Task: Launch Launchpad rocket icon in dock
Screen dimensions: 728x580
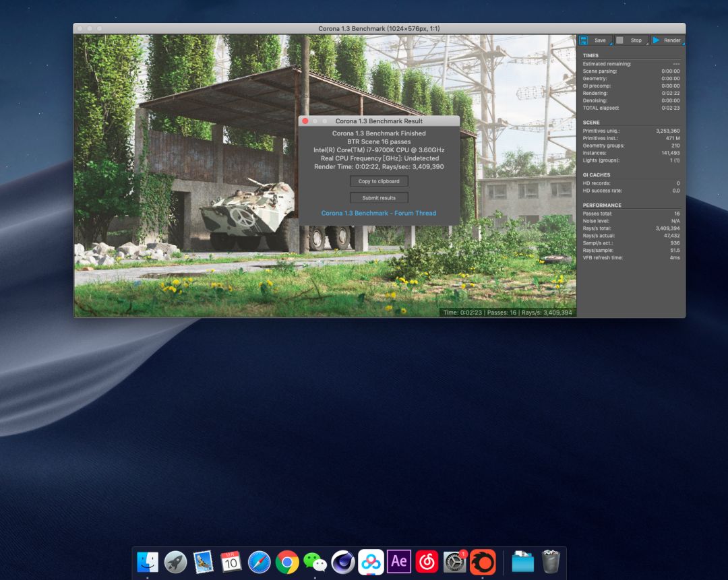Action: [175, 561]
